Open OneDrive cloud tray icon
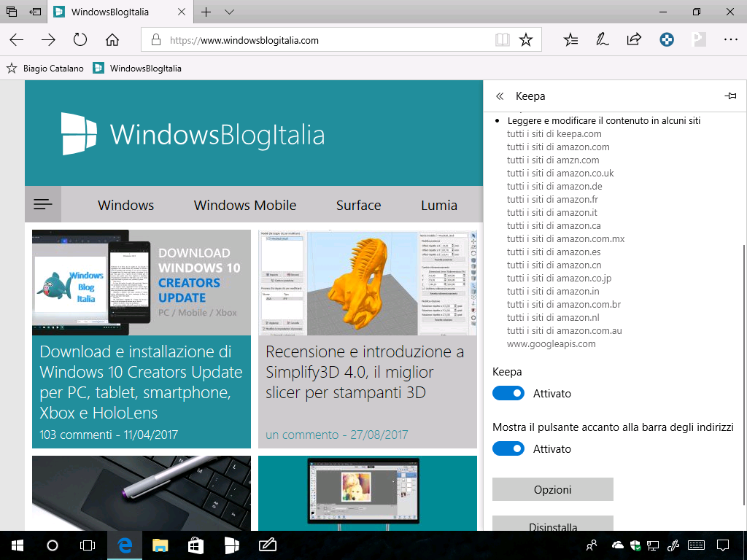747x560 pixels. tap(617, 545)
